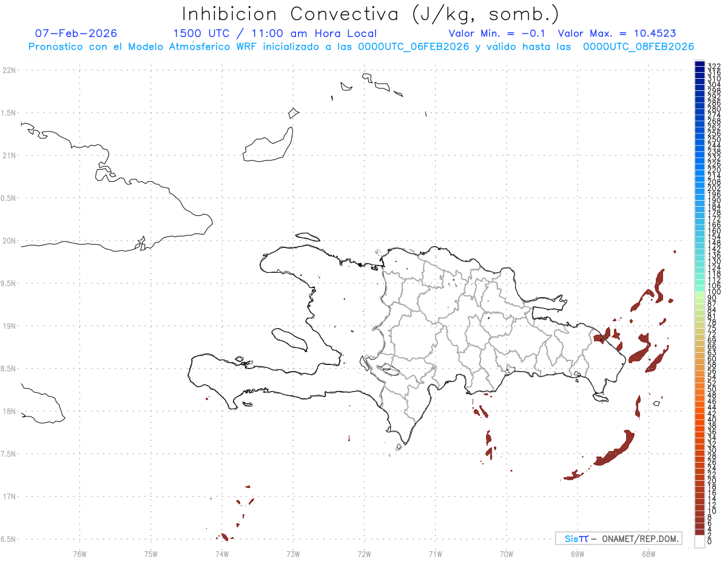
Task: Click the '69W' longitude label
Action: 577,554
